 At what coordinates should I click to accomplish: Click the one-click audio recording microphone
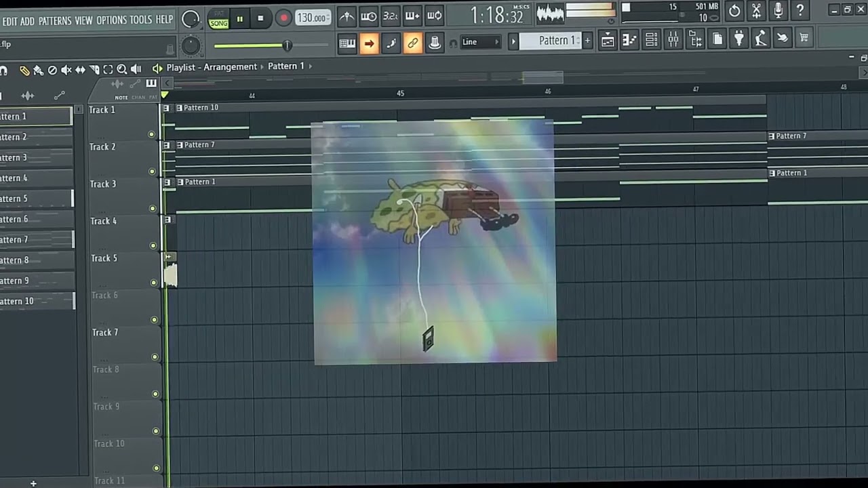(x=778, y=10)
